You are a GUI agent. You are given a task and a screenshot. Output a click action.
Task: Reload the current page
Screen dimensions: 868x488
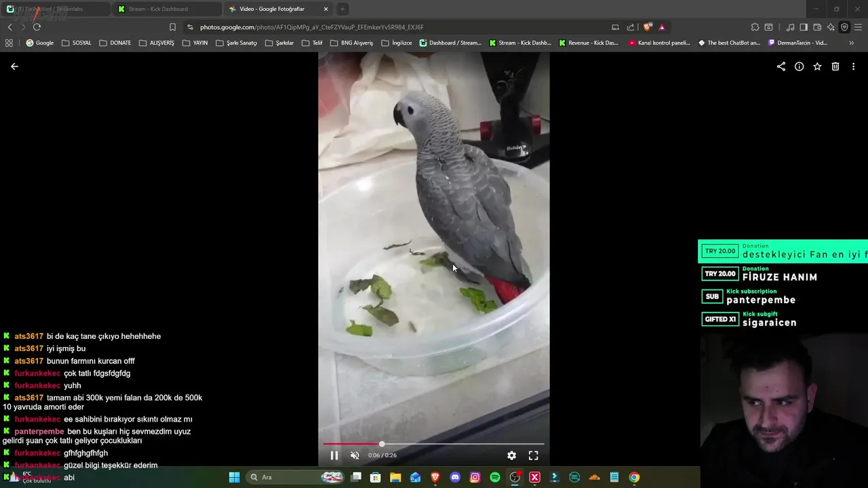point(37,27)
